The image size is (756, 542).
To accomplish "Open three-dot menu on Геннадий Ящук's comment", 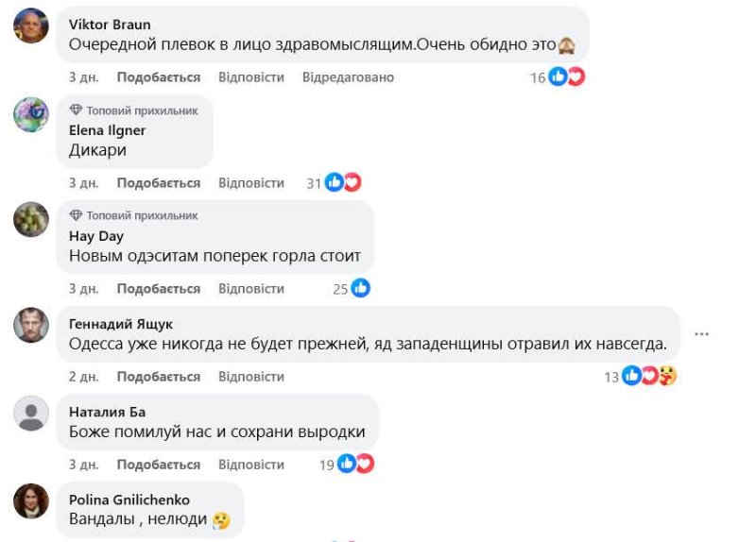I will tap(701, 334).
